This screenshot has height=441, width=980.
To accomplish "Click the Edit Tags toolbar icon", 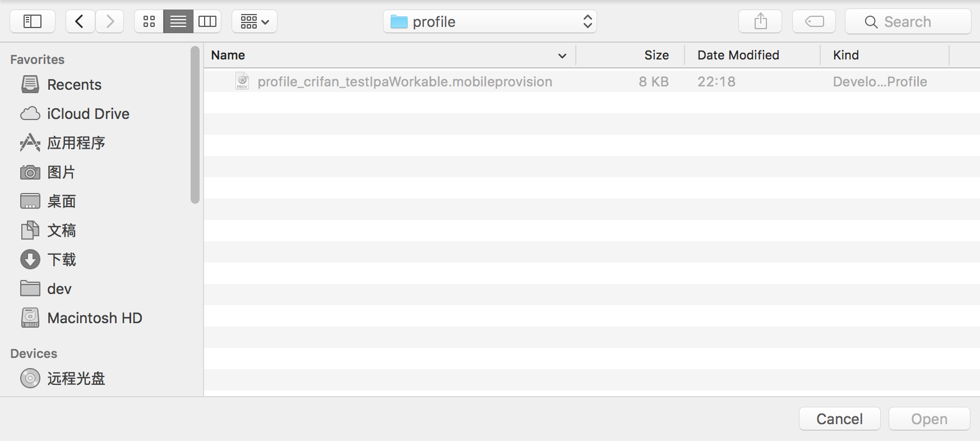I will [814, 22].
